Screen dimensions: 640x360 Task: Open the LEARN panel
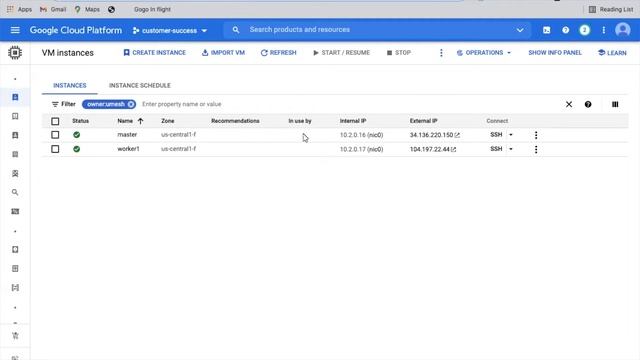click(x=612, y=53)
